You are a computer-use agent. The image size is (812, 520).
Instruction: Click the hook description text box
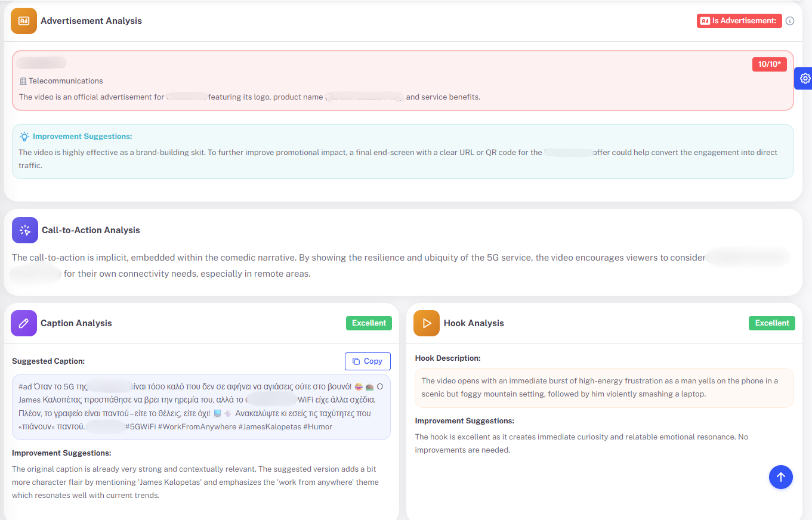click(x=604, y=388)
